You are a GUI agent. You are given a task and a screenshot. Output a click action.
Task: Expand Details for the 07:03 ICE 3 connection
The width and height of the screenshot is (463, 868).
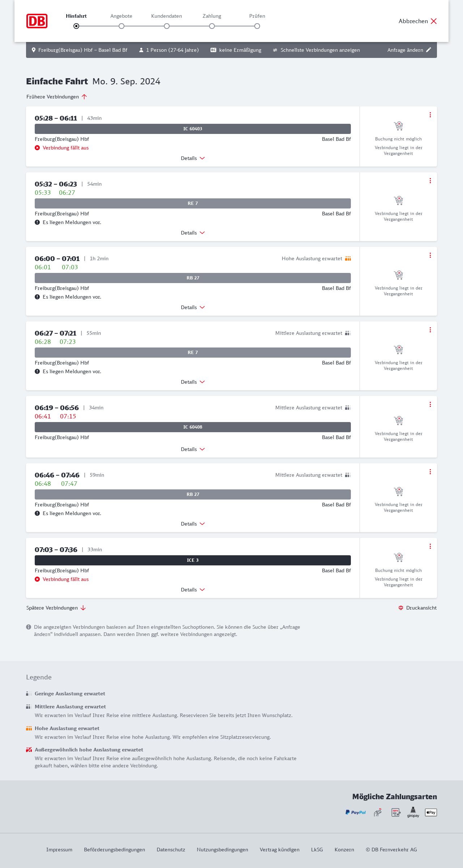click(193, 590)
